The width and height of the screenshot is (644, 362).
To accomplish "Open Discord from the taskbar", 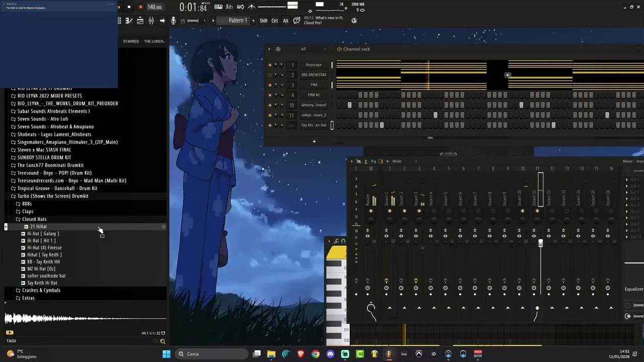I will pyautogui.click(x=330, y=354).
